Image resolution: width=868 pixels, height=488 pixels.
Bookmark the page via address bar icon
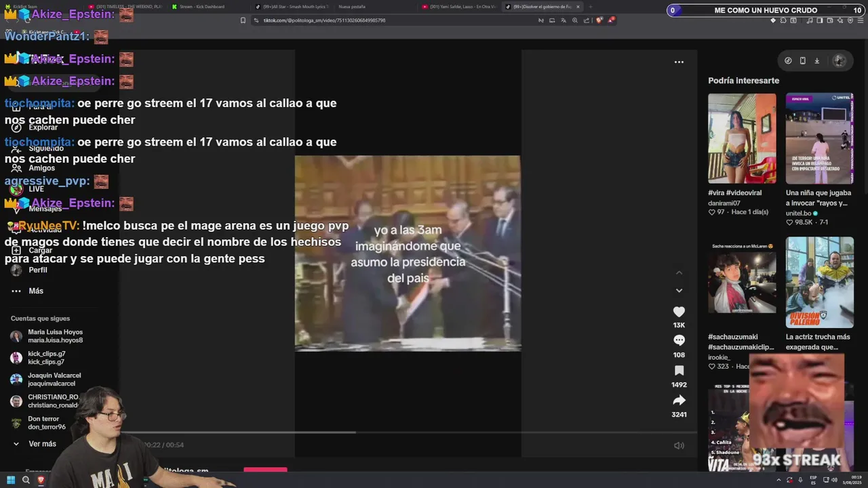pos(243,20)
